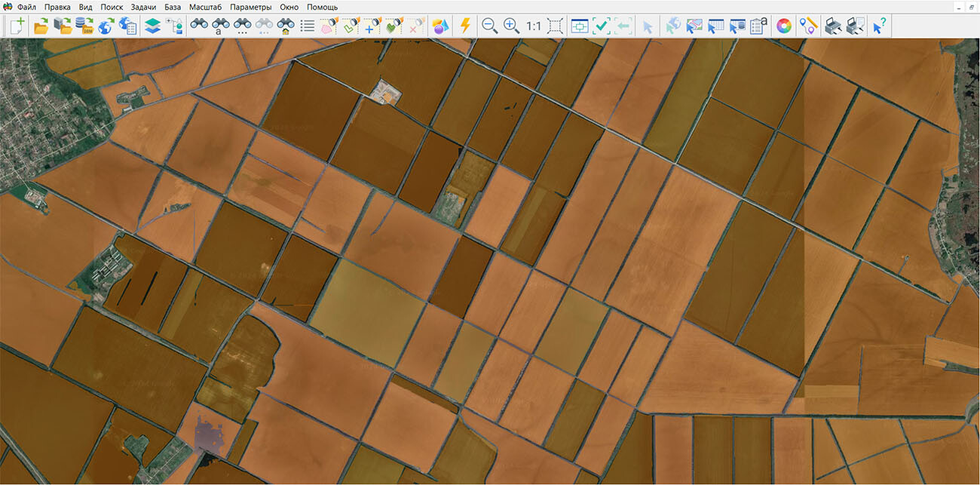Click the ruler with map pins icon
980x485 pixels.
tap(808, 26)
